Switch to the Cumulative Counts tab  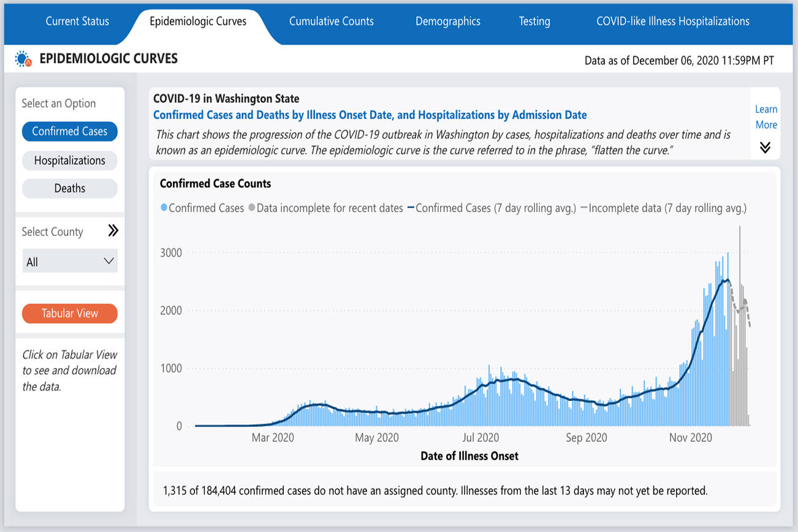(x=331, y=21)
